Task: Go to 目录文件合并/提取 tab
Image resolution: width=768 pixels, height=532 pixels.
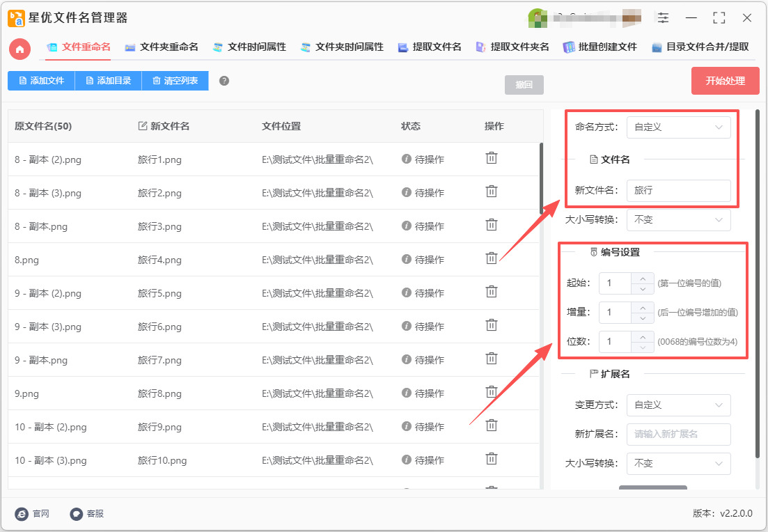Action: coord(700,47)
